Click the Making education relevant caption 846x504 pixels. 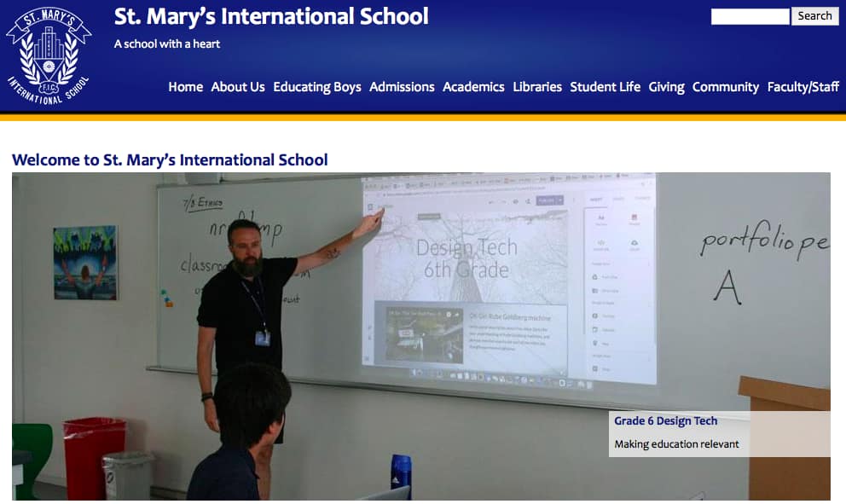click(676, 444)
